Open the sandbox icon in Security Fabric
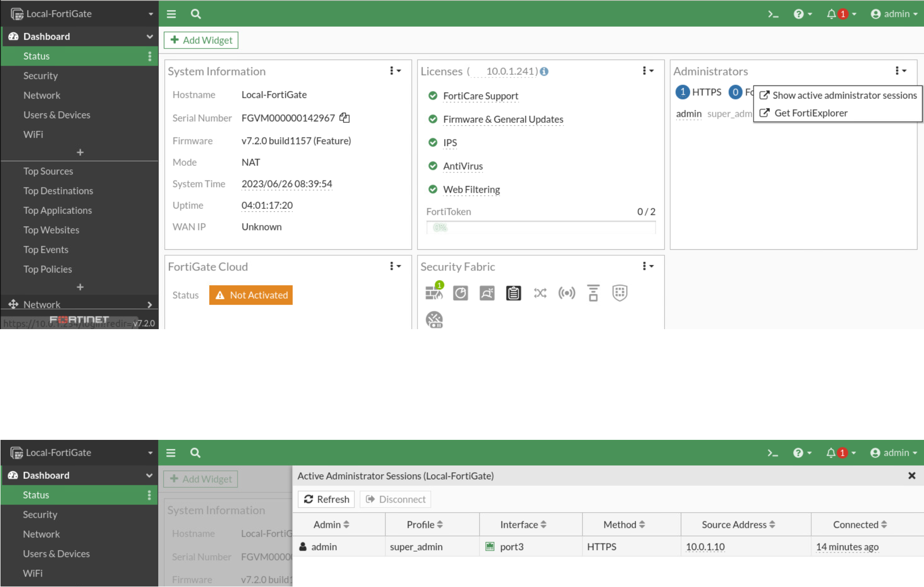 click(x=487, y=293)
